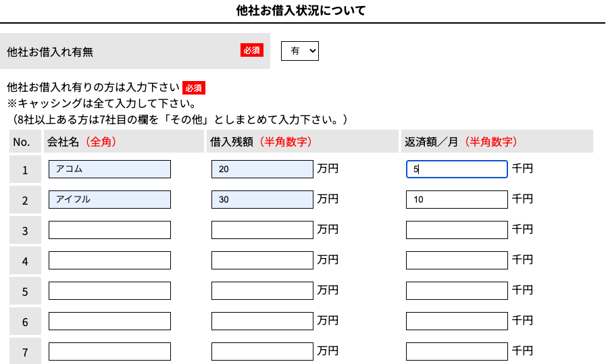Click row 1 loan balance field showing 20

point(261,169)
